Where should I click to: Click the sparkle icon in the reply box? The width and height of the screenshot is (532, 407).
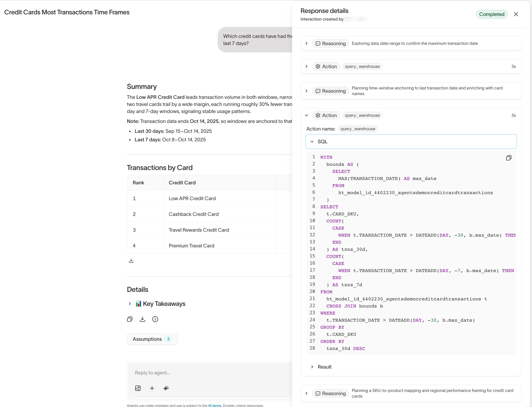[x=166, y=388]
